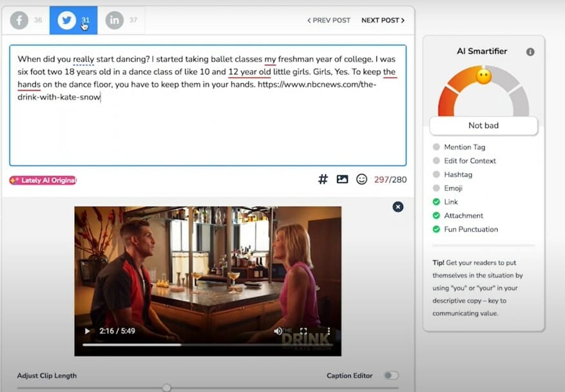
Task: Click the Fun Punctuation checklist item
Action: (465, 229)
